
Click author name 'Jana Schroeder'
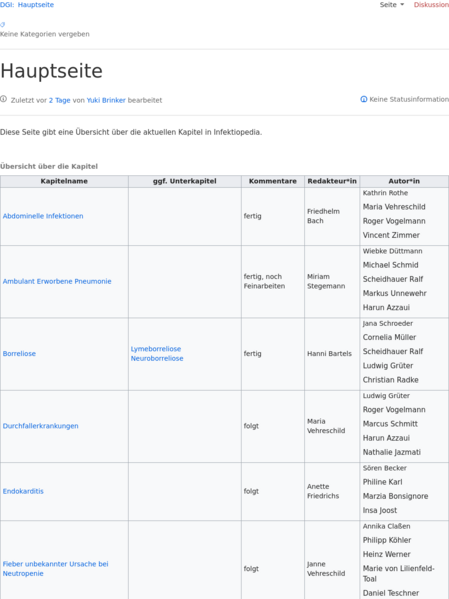pyautogui.click(x=387, y=324)
